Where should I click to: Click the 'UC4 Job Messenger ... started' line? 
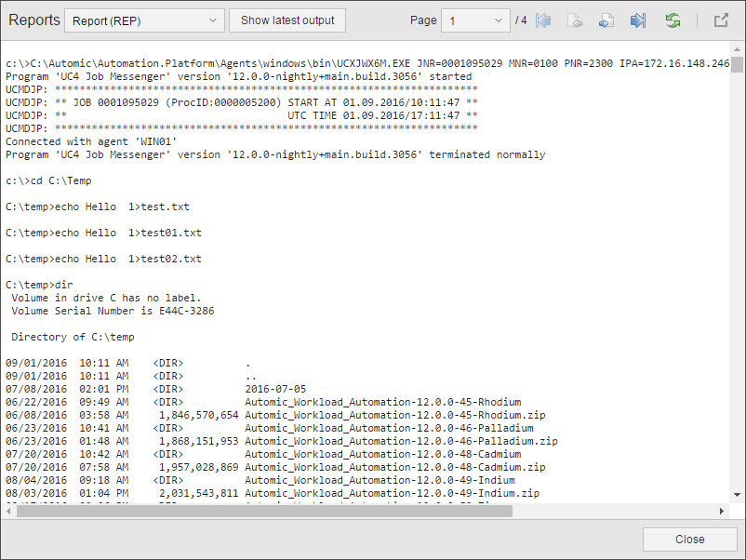coord(239,76)
